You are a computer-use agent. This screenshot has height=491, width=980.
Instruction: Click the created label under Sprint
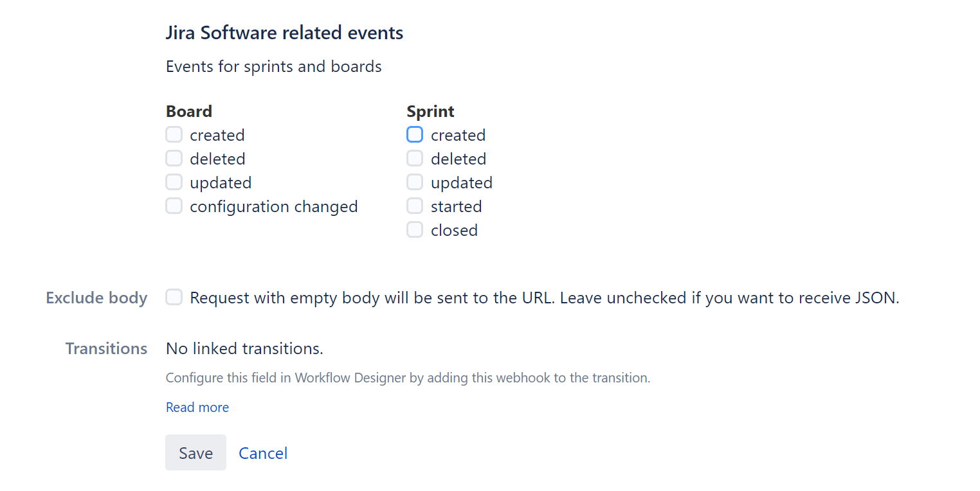pyautogui.click(x=458, y=134)
